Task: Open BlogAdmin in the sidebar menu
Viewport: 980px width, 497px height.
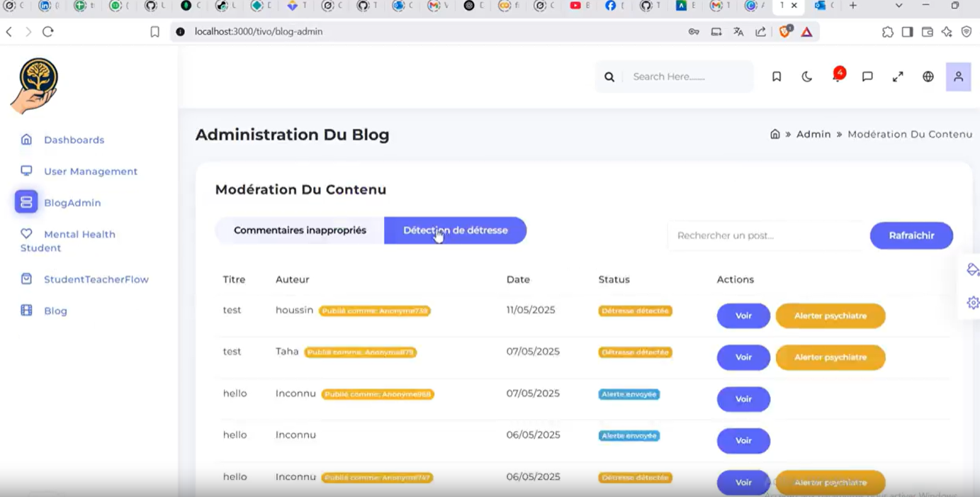Action: (x=72, y=203)
